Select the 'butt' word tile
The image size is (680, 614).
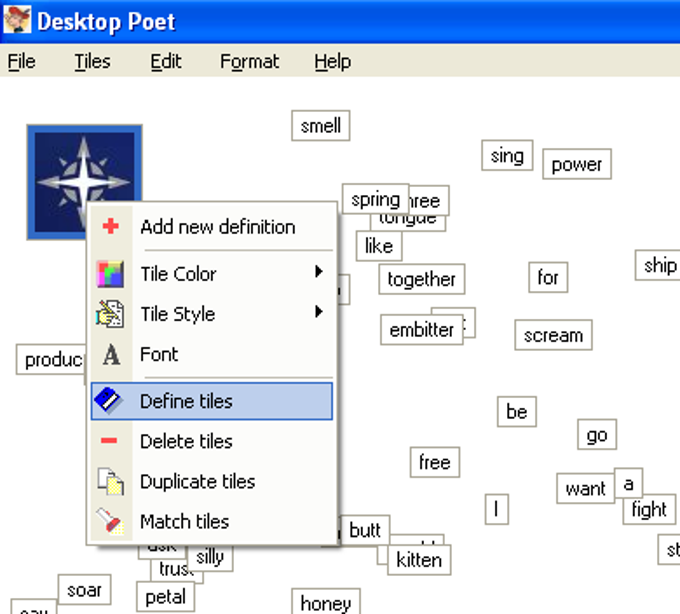365,530
